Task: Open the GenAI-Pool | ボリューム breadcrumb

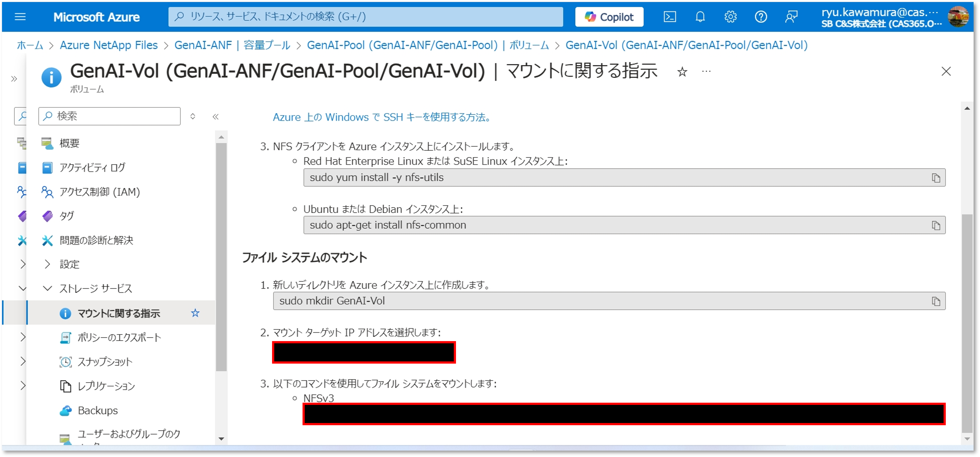Action: click(428, 45)
